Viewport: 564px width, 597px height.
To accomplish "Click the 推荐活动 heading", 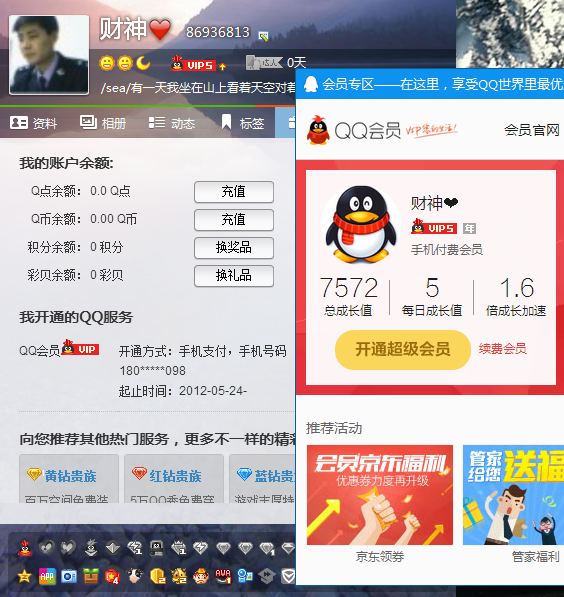I will click(334, 428).
